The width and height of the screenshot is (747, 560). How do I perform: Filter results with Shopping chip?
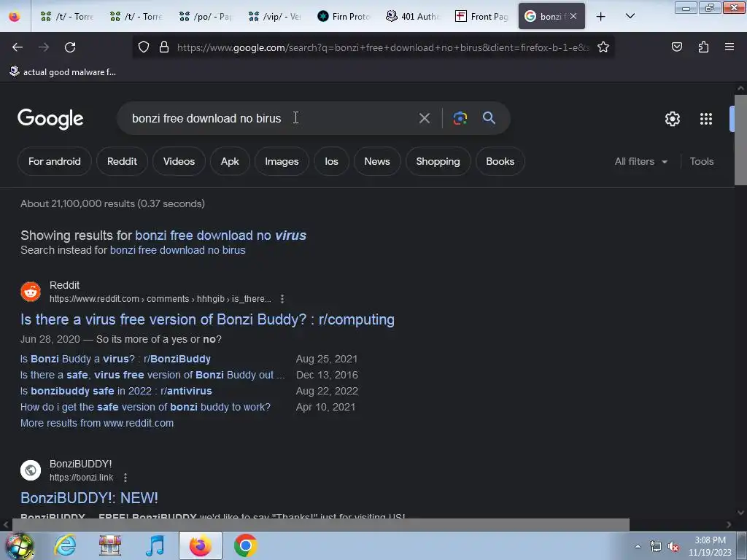438,161
